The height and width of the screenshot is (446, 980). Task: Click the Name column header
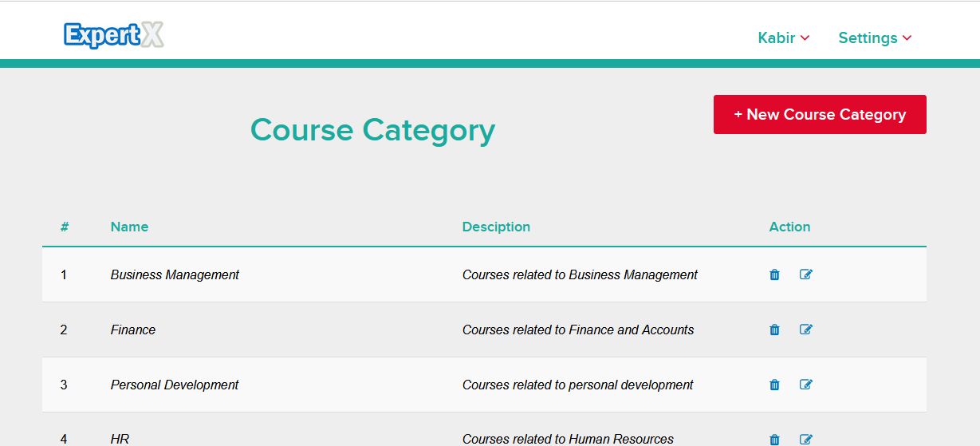coord(129,227)
